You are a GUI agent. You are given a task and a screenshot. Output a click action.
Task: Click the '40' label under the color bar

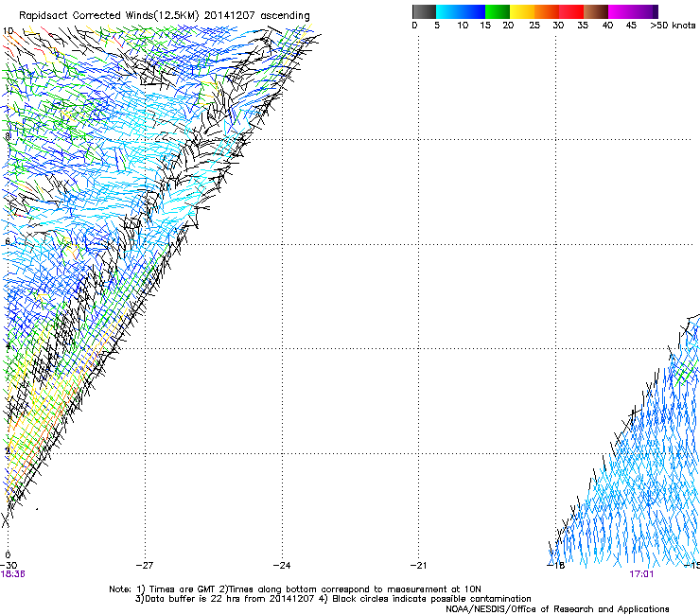point(607,26)
